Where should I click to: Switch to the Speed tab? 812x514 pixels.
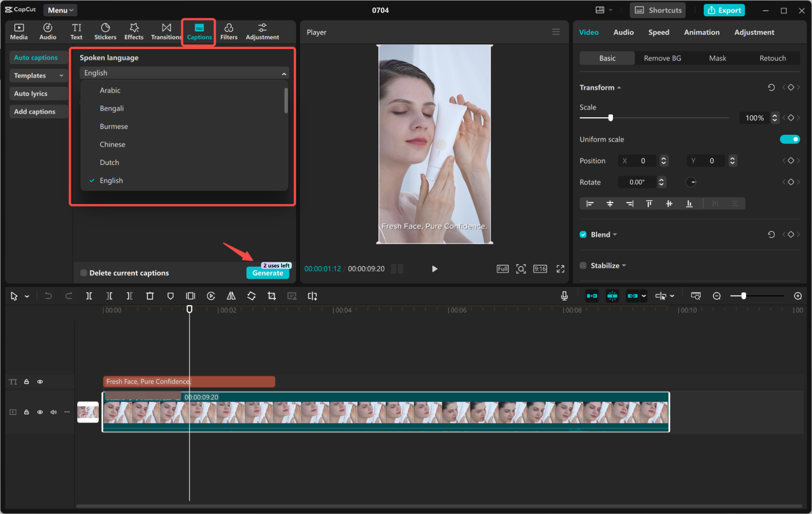(x=658, y=32)
